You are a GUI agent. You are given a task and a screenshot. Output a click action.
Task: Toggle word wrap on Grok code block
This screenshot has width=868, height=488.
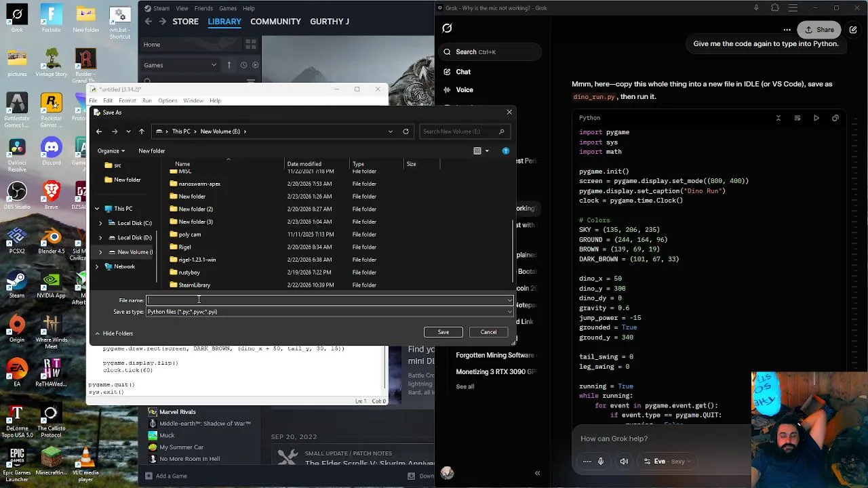pyautogui.click(x=797, y=118)
